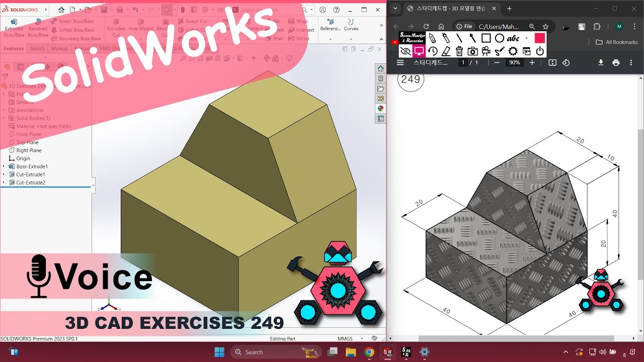
Task: Open a new Chrome tab
Action: 509,9
